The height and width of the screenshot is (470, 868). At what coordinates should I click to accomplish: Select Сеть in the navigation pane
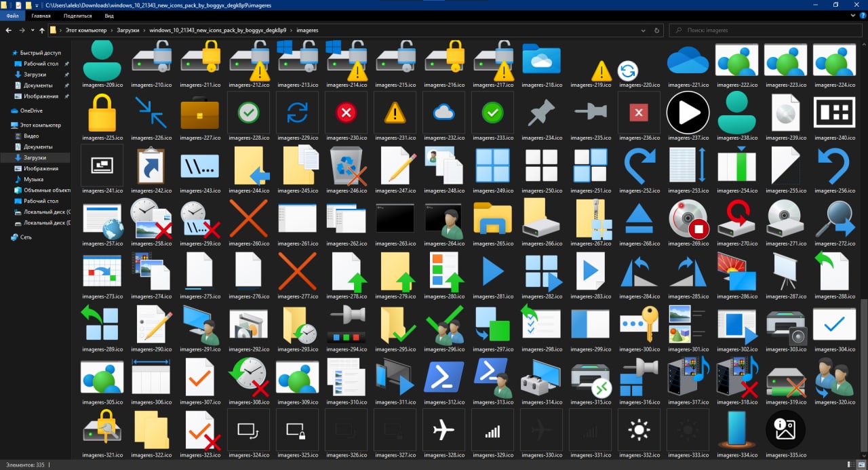(26, 237)
